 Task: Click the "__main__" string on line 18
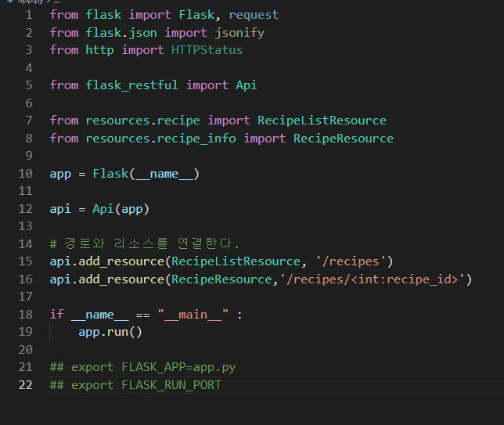(193, 315)
